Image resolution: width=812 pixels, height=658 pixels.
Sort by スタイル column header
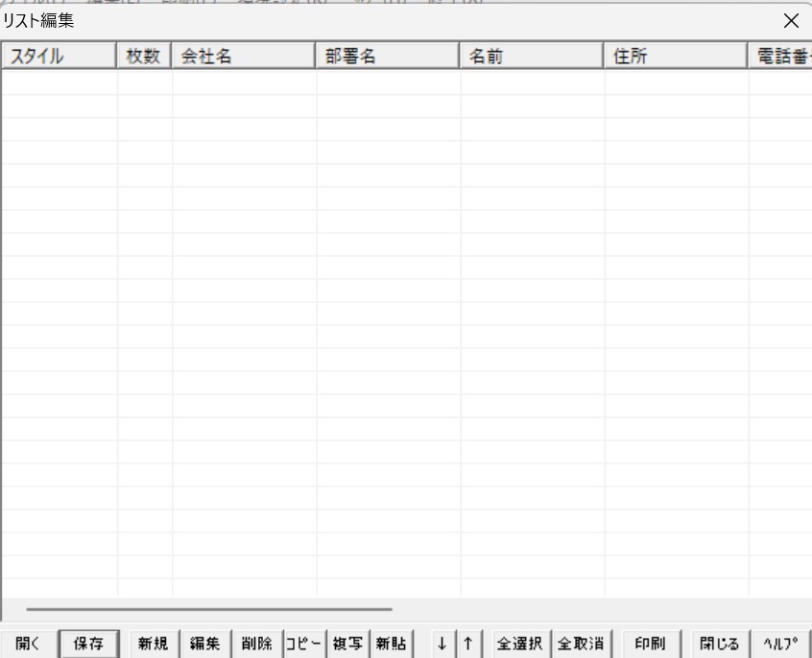(x=59, y=58)
